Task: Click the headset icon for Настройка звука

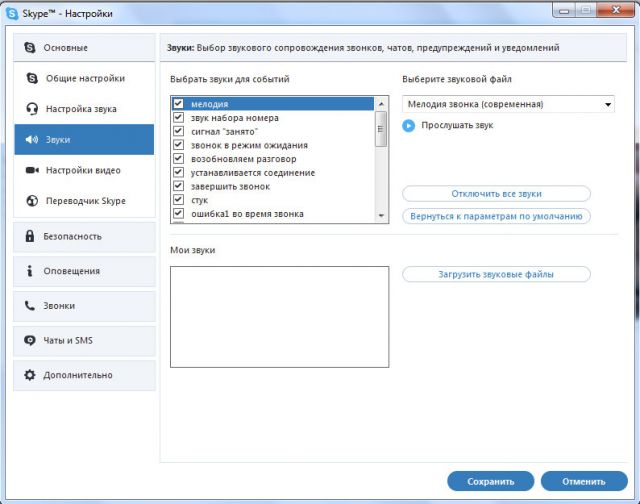Action: pyautogui.click(x=32, y=109)
